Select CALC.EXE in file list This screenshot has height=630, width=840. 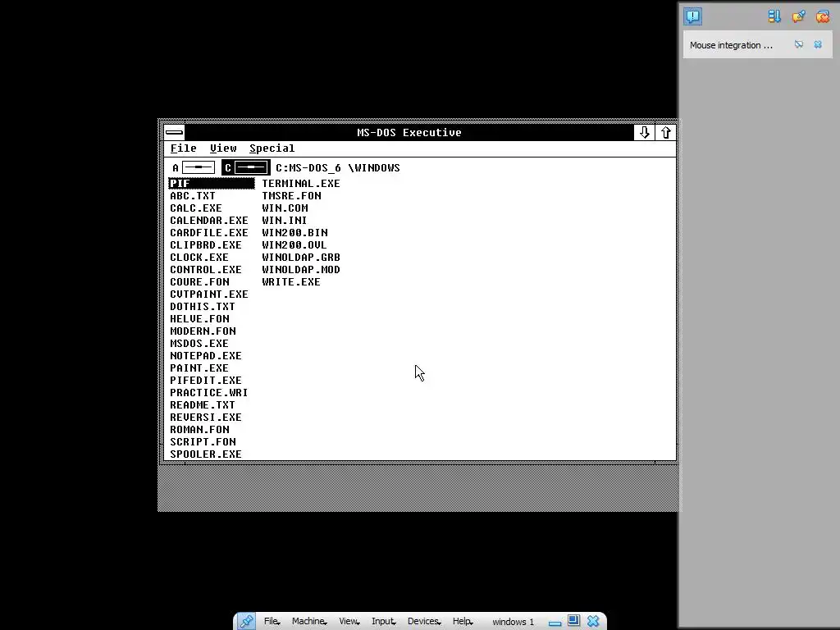[195, 208]
